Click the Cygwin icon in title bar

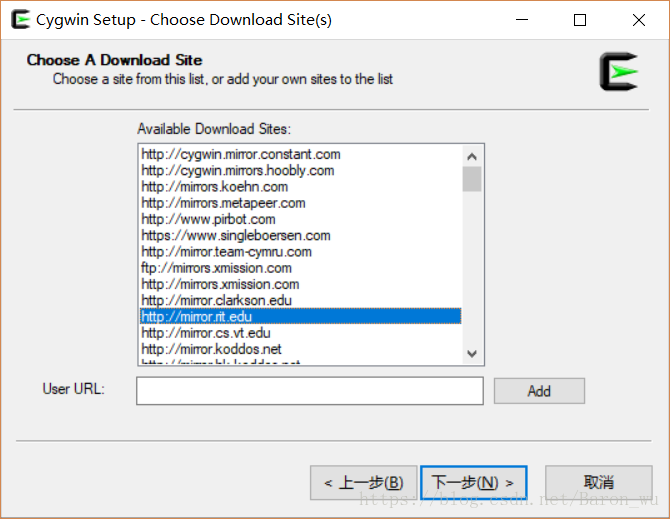[x=20, y=19]
